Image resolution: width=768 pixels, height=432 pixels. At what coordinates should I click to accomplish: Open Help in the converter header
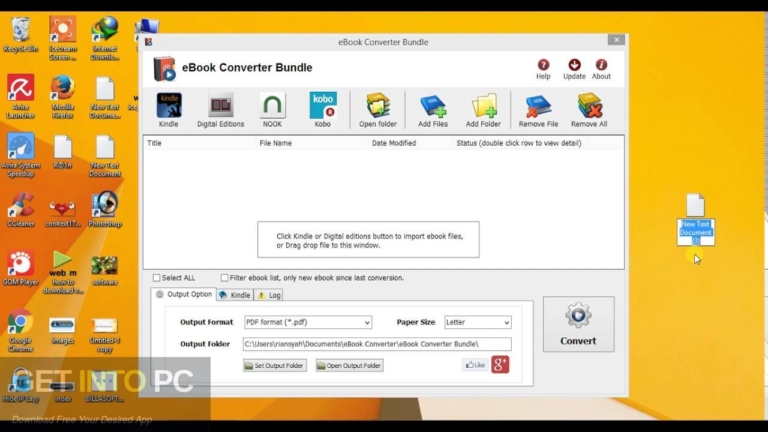click(543, 69)
